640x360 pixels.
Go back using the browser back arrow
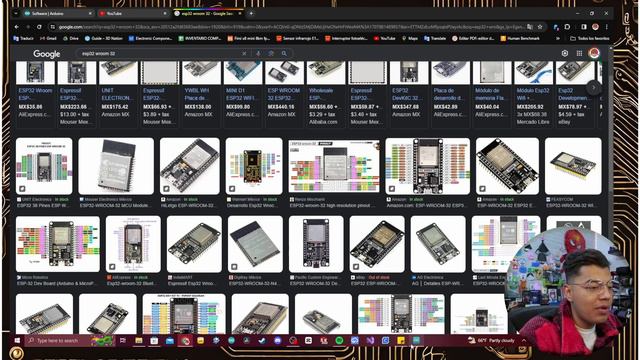[17, 27]
